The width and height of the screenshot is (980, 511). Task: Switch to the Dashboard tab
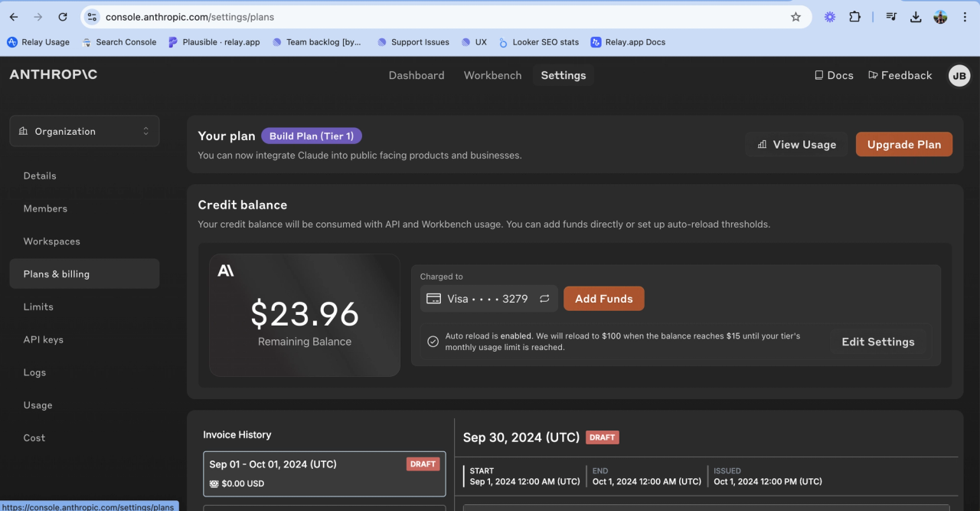coord(416,75)
